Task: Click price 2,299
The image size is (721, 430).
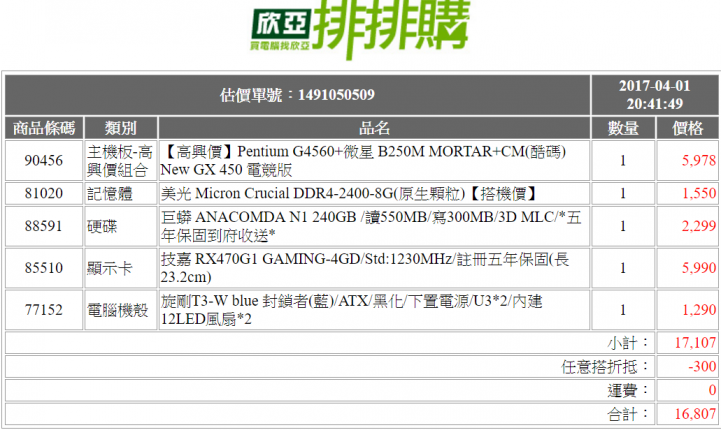Action: click(x=698, y=226)
